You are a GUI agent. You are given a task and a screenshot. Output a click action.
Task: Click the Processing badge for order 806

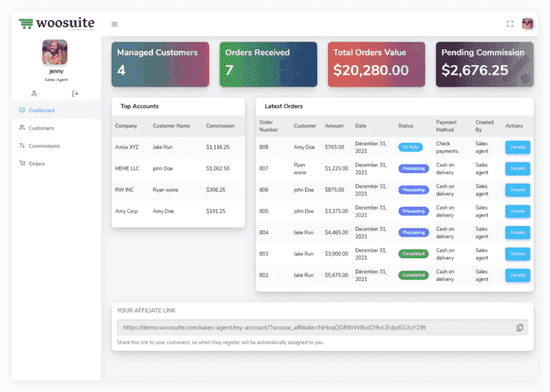[x=413, y=190]
